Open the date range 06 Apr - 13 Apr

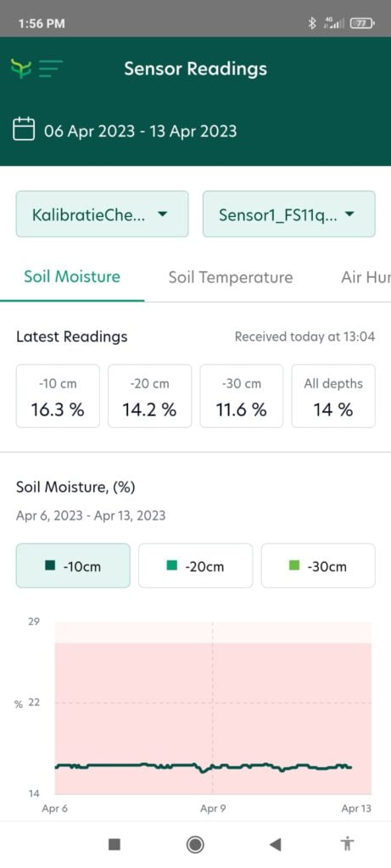[x=140, y=131]
